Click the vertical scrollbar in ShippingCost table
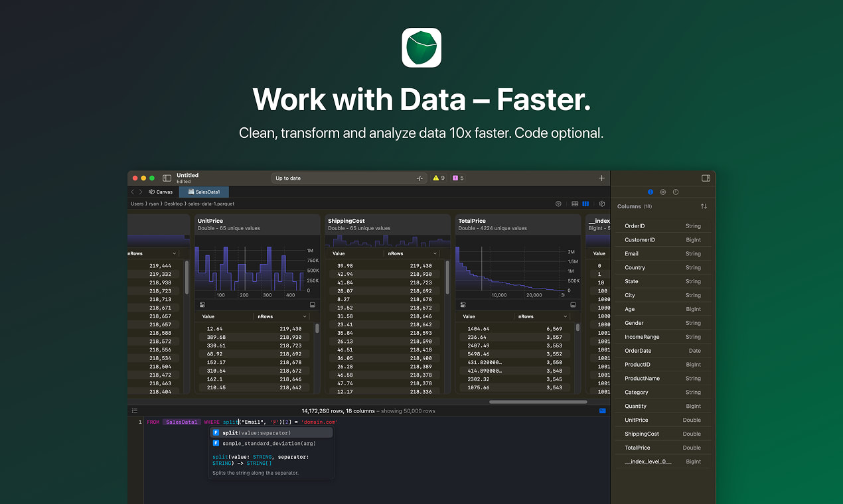The image size is (843, 504). coord(447,277)
